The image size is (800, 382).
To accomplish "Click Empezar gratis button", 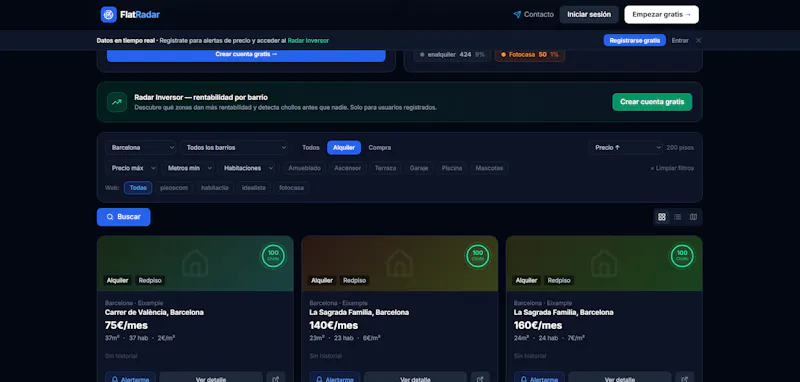I will pyautogui.click(x=661, y=14).
